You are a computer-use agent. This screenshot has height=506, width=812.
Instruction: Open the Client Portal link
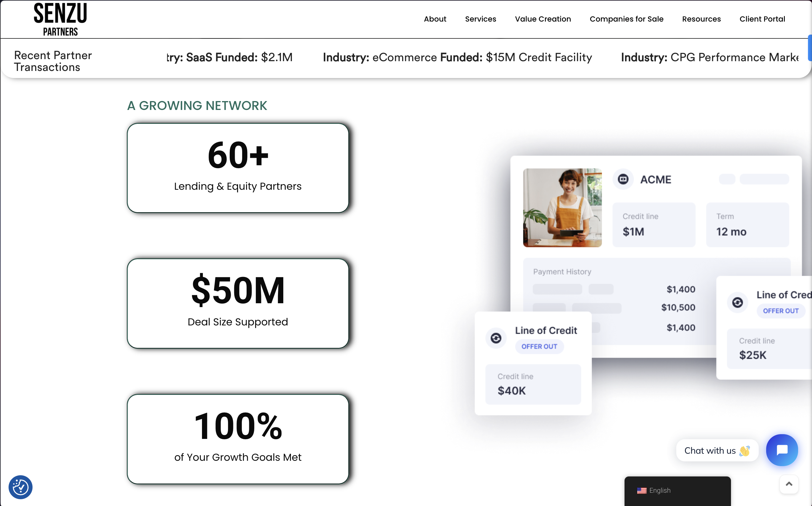[x=762, y=19]
